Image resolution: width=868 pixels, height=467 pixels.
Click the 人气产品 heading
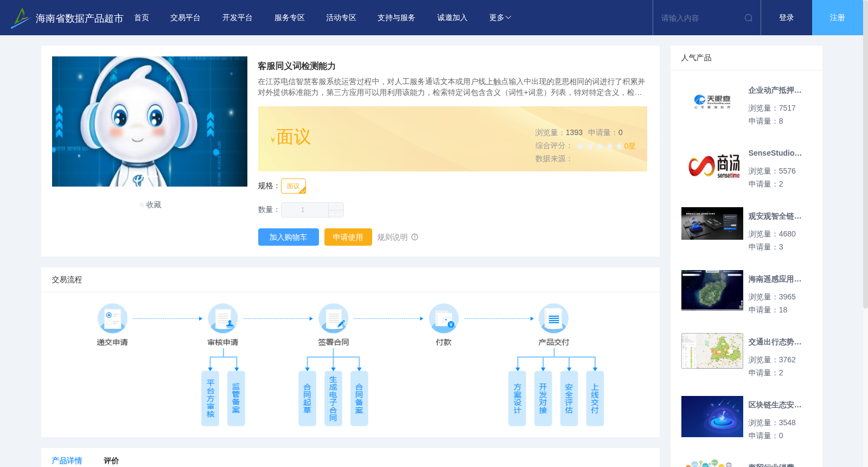[696, 58]
